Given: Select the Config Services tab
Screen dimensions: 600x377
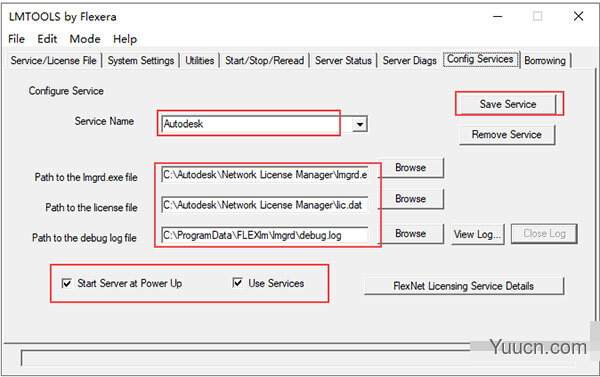Looking at the screenshot, I should [x=480, y=59].
